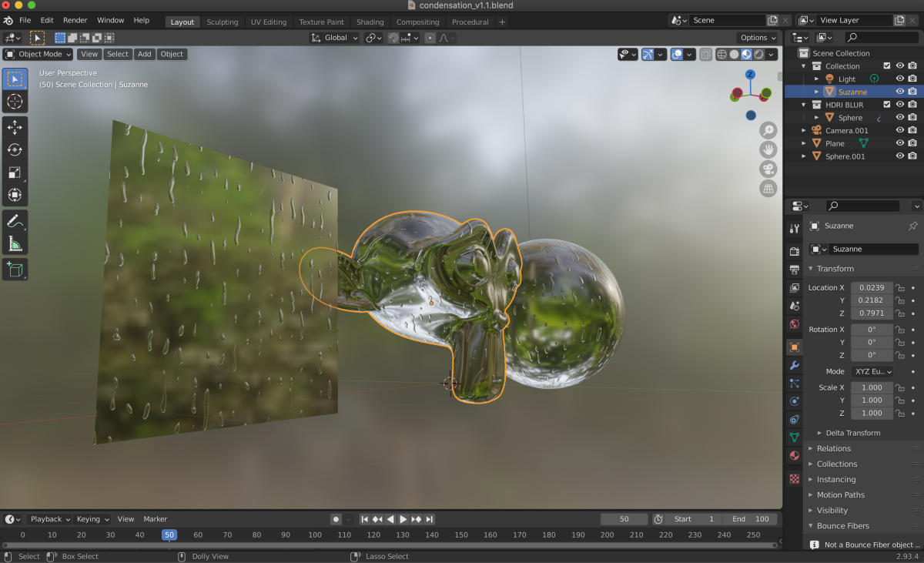Click the Add Cube tool
This screenshot has height=563, width=924.
[15, 270]
